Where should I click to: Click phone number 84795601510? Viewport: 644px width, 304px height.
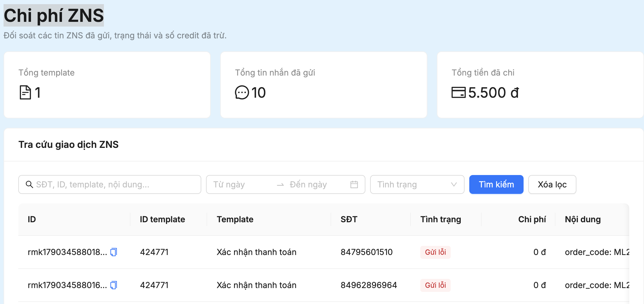click(x=367, y=252)
